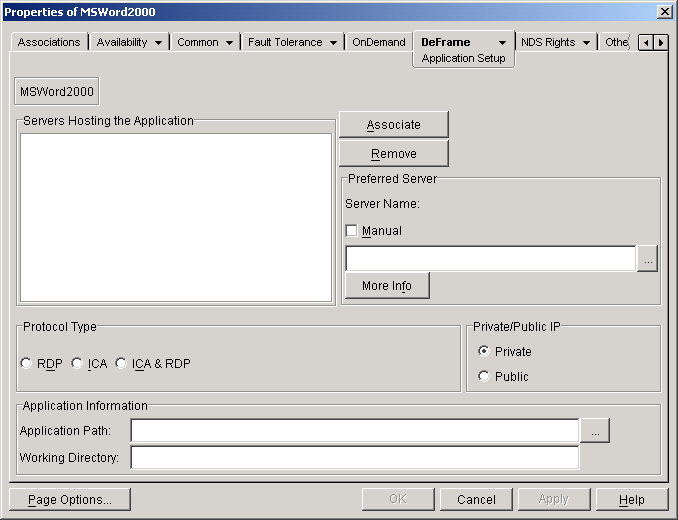The height and width of the screenshot is (520, 678).
Task: Click the Associate button
Action: pyautogui.click(x=393, y=125)
